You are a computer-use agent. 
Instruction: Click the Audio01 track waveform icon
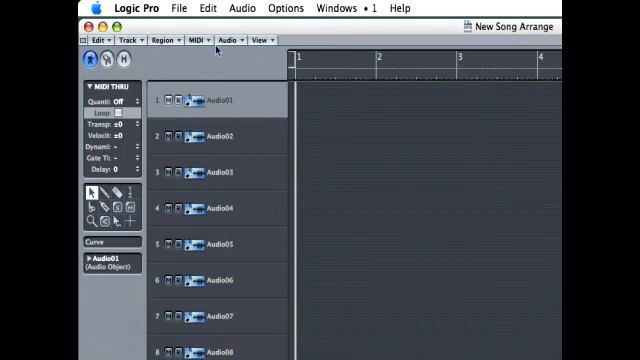click(194, 100)
